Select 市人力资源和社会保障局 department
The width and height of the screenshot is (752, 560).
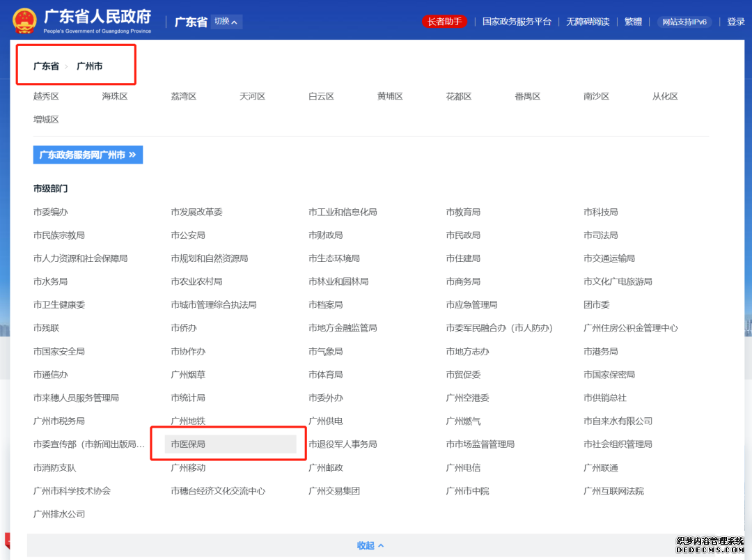(x=81, y=258)
